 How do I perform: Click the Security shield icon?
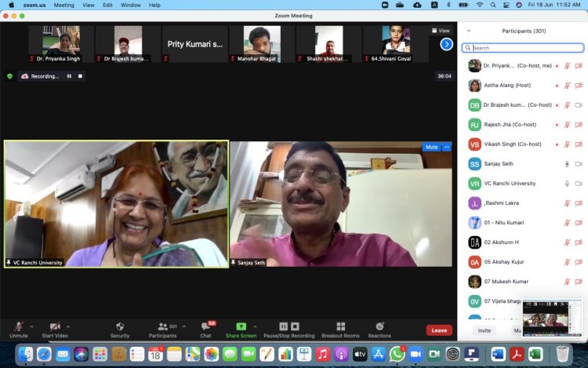point(120,326)
